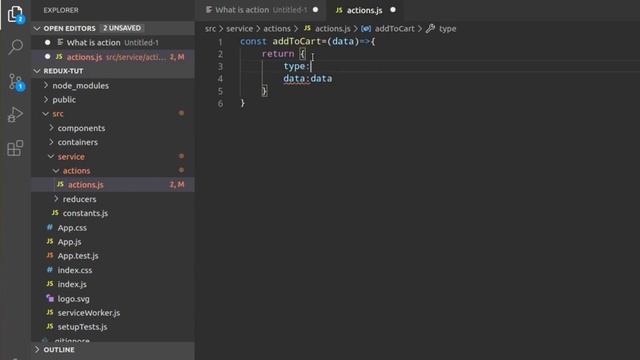Collapse the actions folder
The height and width of the screenshot is (360, 640).
[x=56, y=171]
